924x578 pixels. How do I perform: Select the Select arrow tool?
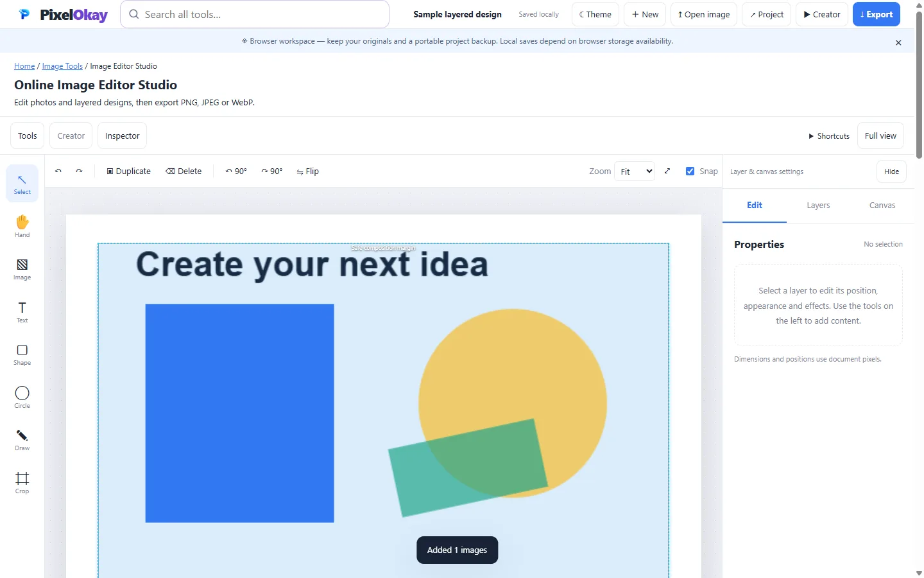[22, 184]
